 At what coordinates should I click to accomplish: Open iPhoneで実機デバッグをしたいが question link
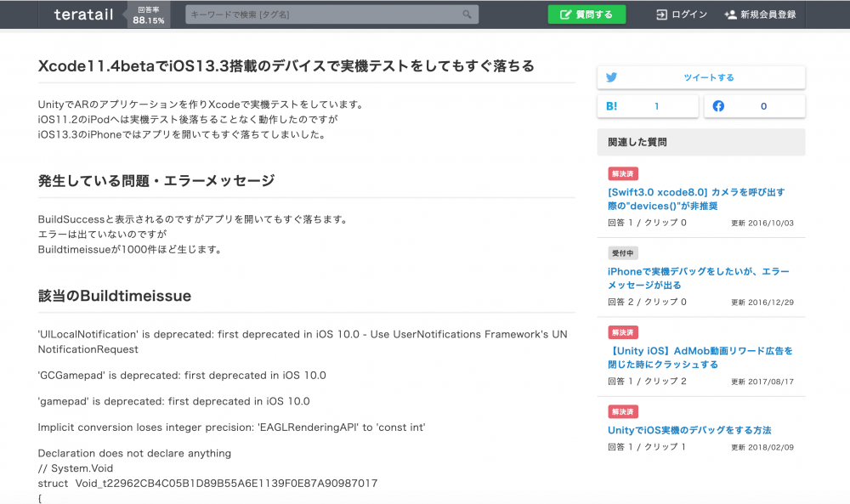coord(698,278)
